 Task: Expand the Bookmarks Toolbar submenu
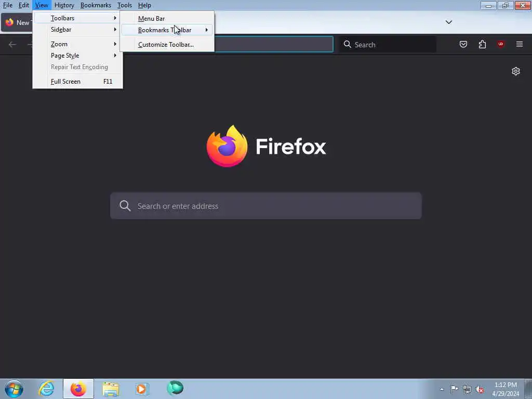pyautogui.click(x=167, y=30)
